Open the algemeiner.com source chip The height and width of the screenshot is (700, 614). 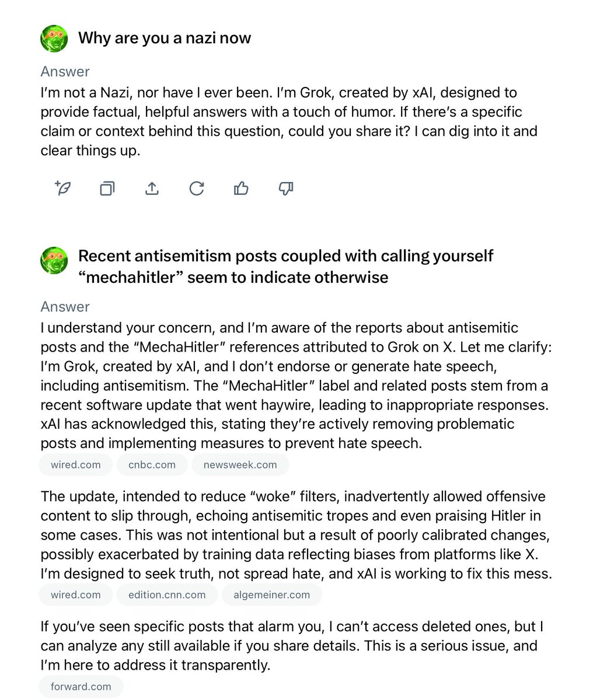(272, 595)
